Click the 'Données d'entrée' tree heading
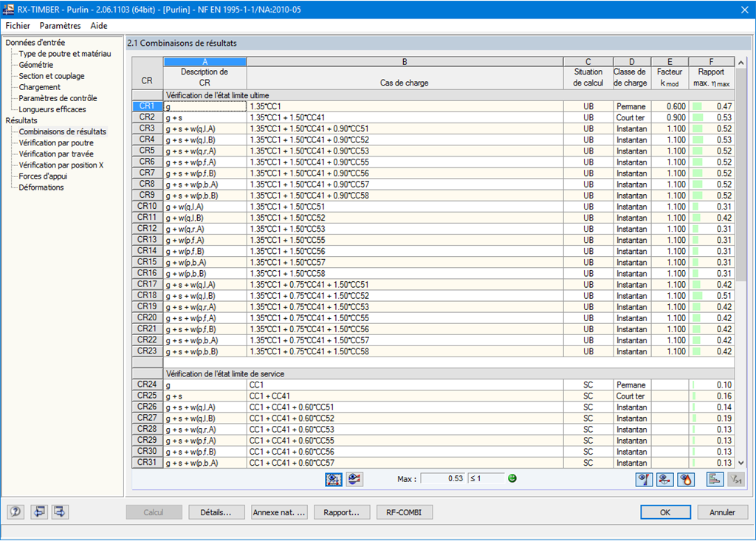The image size is (756, 541). (35, 42)
